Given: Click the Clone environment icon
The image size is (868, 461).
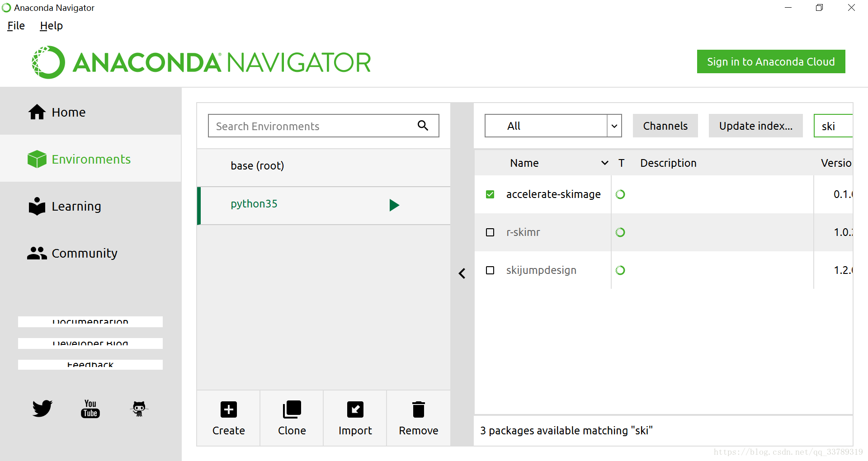Looking at the screenshot, I should pyautogui.click(x=292, y=409).
